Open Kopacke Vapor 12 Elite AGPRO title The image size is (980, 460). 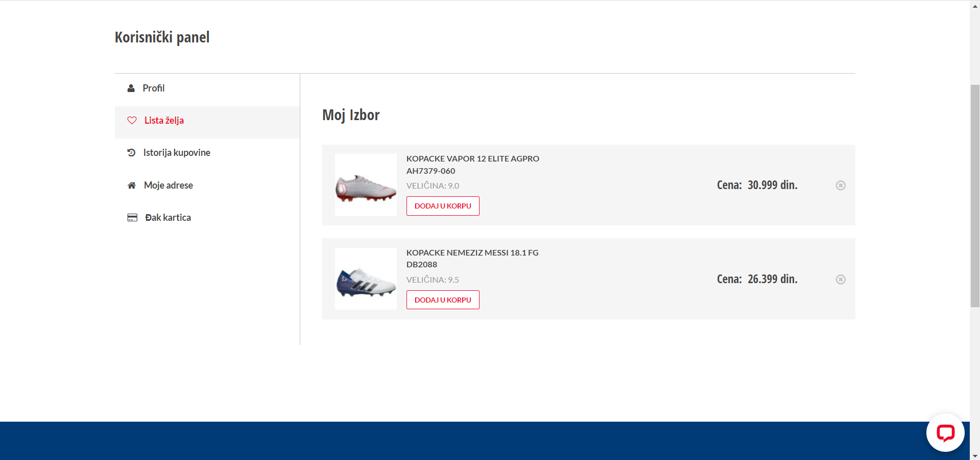pos(472,158)
